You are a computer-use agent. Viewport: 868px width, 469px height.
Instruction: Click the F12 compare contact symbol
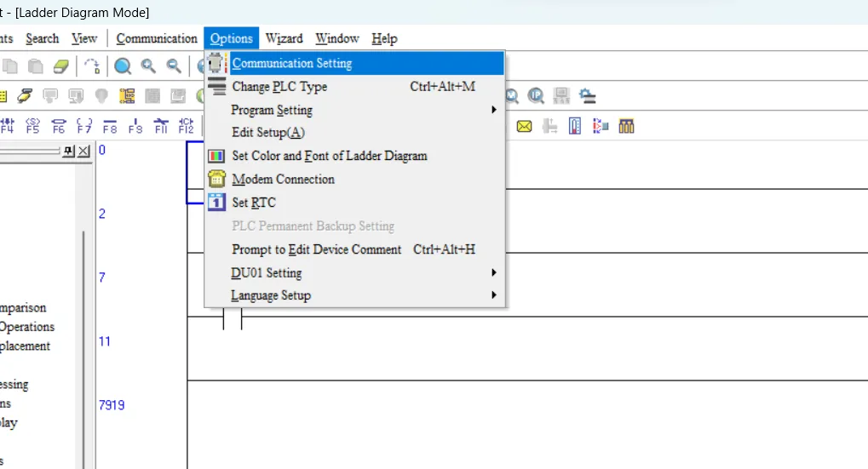coord(186,126)
